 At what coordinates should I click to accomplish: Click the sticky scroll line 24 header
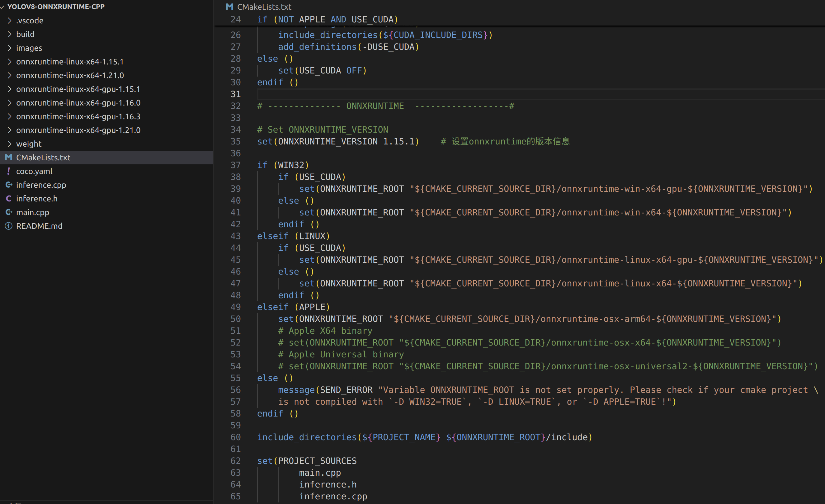(328, 19)
